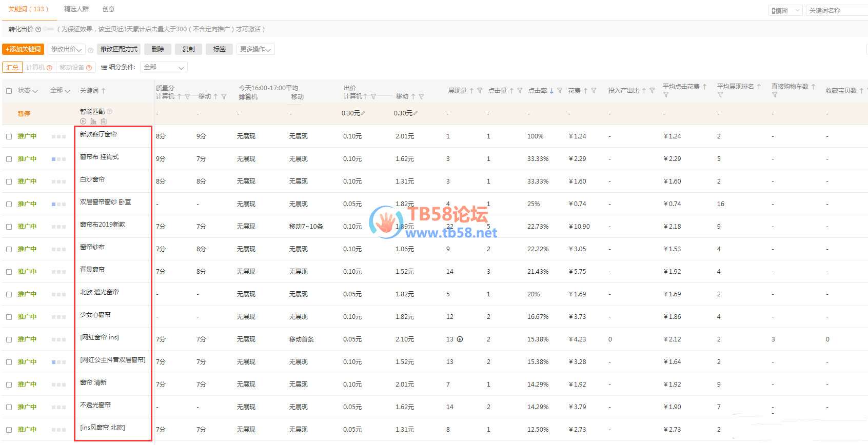Click the pencil icon beside the computer 0.30元 bid

[x=363, y=113]
